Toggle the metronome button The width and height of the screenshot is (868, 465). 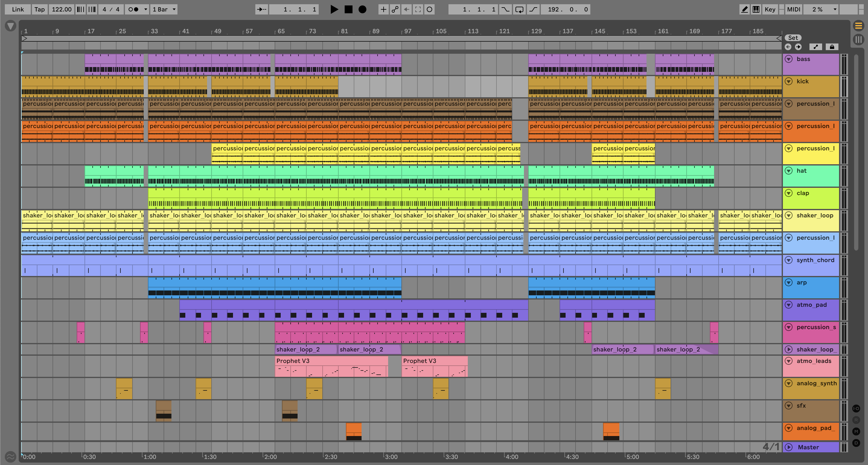133,9
